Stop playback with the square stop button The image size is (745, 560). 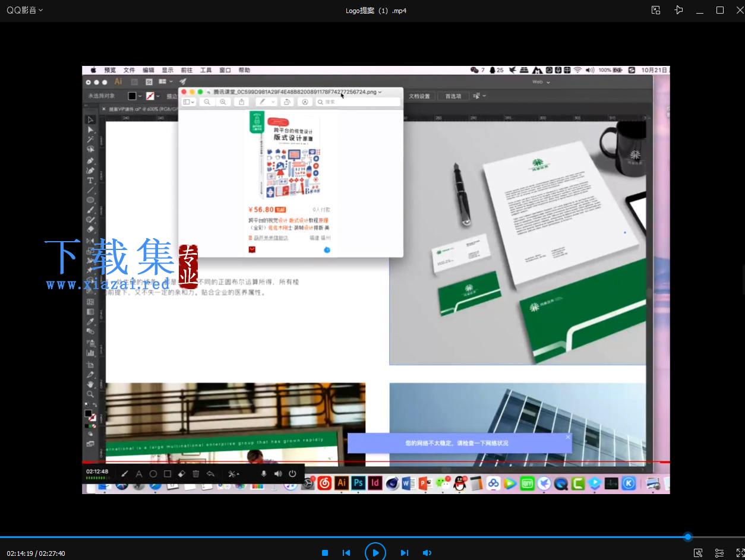pyautogui.click(x=325, y=553)
